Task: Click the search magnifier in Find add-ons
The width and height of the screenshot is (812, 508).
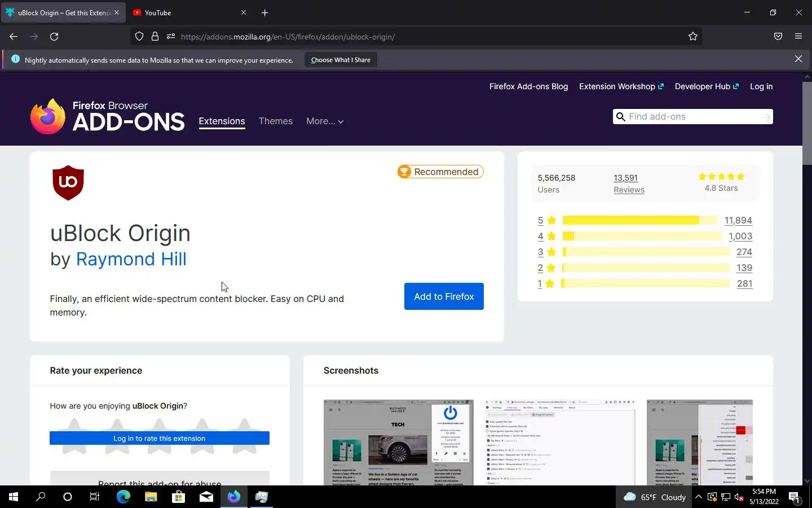Action: click(x=621, y=117)
